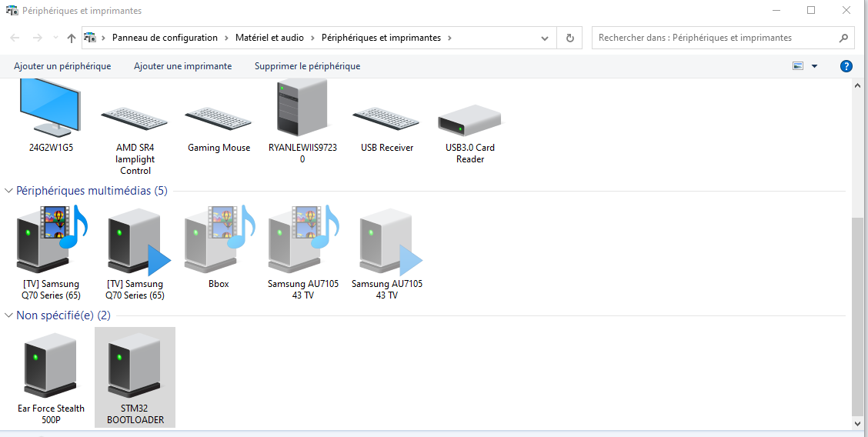Click the RYANLEWIIS97230 label text

tap(302, 154)
